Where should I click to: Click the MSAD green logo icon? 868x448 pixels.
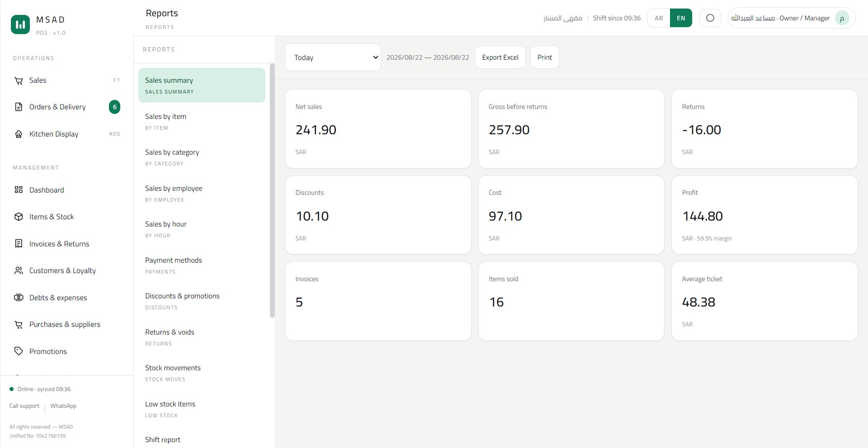point(20,24)
